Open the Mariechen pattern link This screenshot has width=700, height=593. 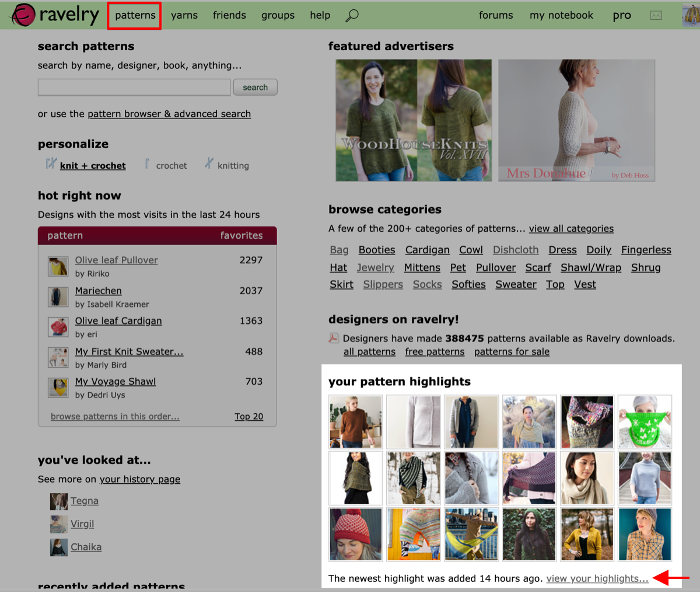(98, 291)
